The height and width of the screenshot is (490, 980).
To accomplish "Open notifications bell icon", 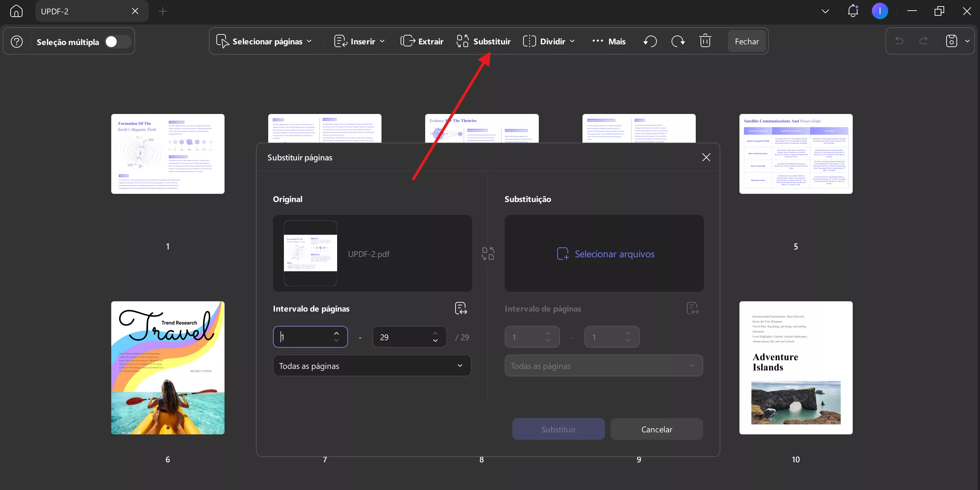I will [853, 11].
